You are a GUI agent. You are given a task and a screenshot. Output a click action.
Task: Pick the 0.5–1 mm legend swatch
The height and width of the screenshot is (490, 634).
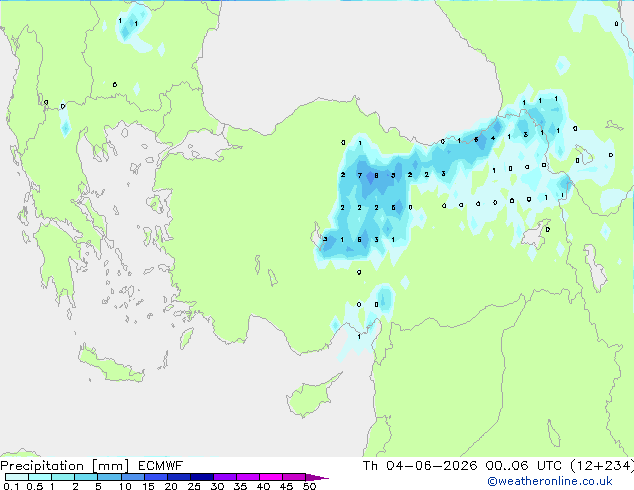point(40,477)
